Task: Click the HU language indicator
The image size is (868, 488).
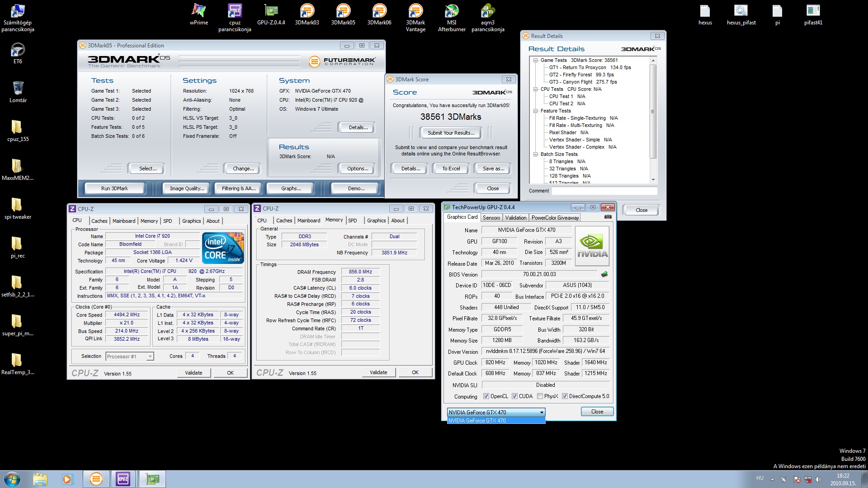Action: [x=759, y=478]
